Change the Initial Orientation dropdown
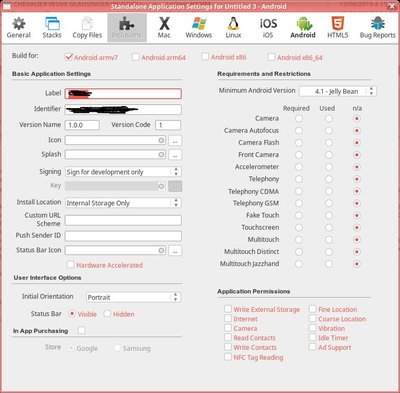 [133, 297]
